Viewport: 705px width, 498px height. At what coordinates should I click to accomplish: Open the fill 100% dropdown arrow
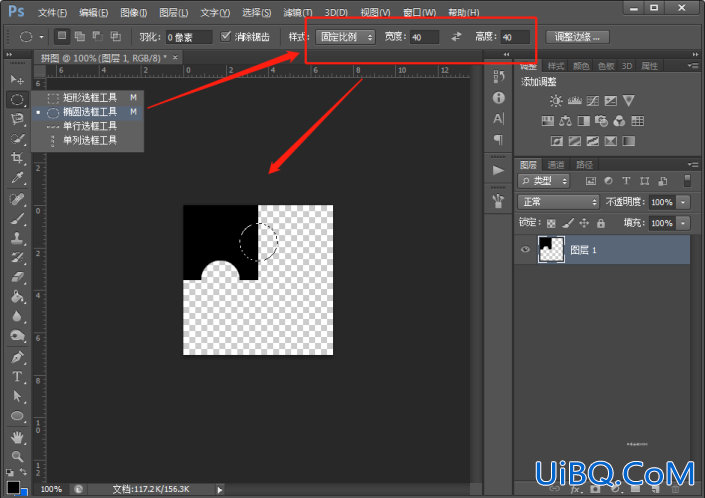[683, 223]
